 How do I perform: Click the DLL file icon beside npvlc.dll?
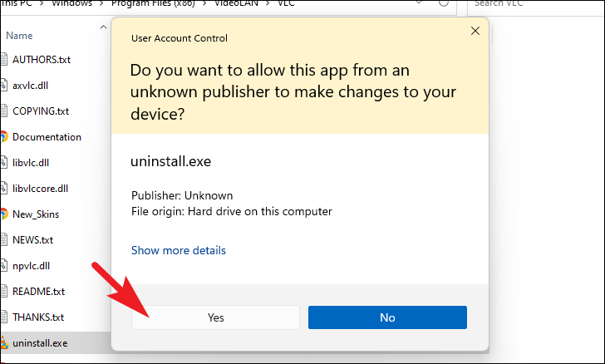tap(3, 266)
